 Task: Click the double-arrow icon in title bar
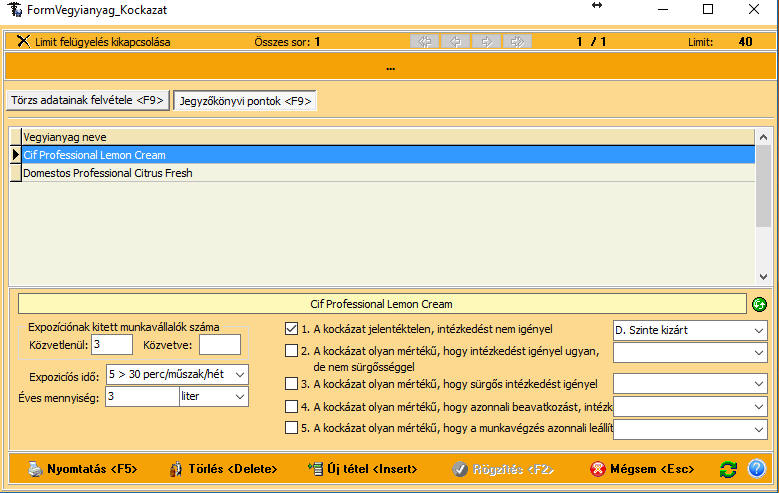[x=597, y=5]
